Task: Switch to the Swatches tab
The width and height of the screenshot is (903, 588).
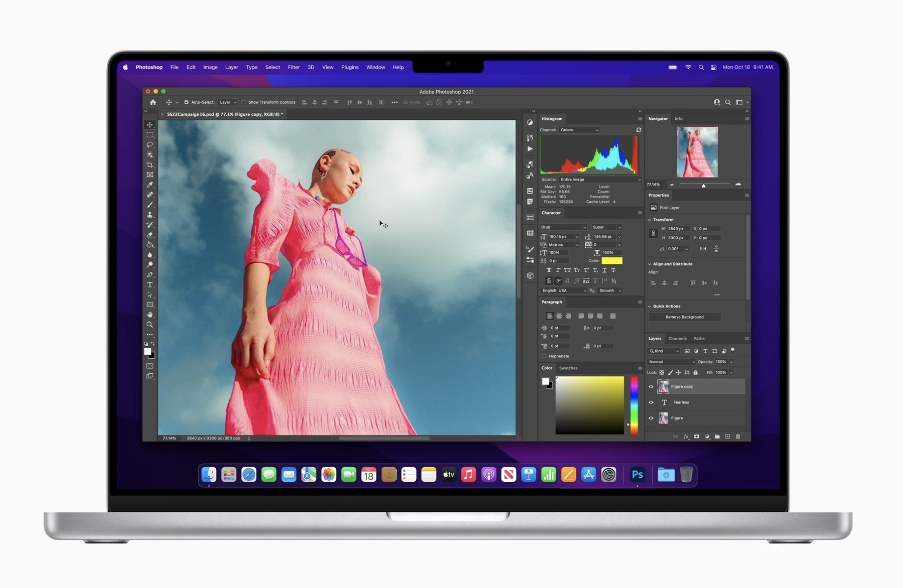Action: [568, 368]
